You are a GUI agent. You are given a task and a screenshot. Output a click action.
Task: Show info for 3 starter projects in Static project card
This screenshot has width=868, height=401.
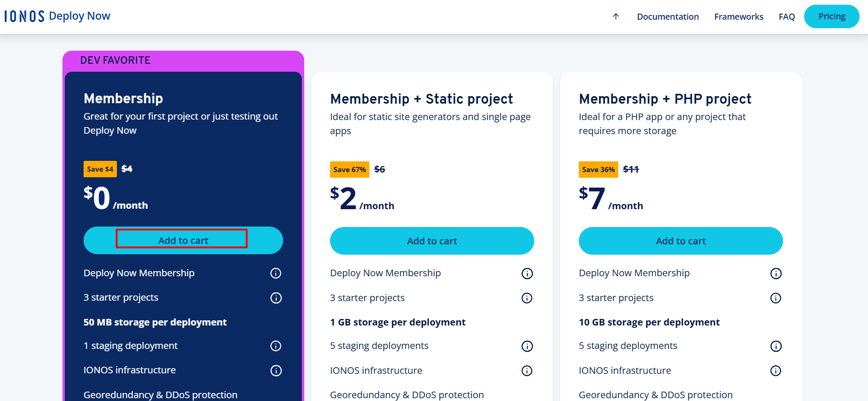coord(527,298)
